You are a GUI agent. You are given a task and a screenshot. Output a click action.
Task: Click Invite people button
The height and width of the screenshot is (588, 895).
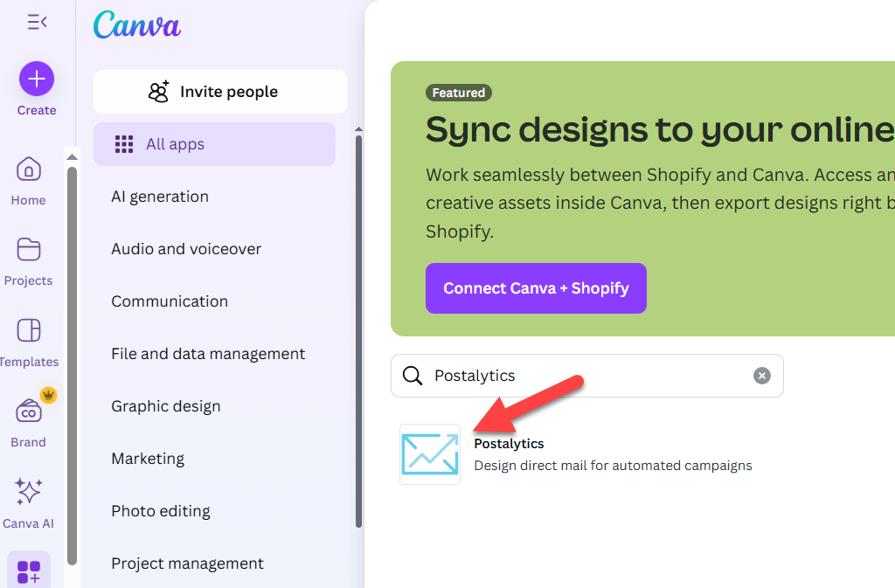[220, 92]
